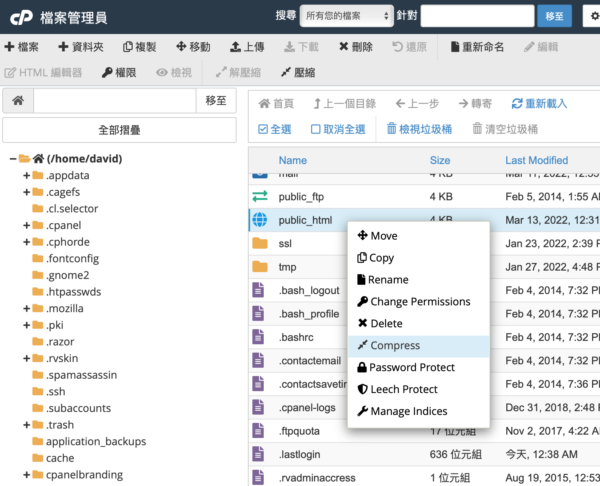Choose Password Protect from context menu
Viewport: 600px width, 486px height.
click(419, 367)
